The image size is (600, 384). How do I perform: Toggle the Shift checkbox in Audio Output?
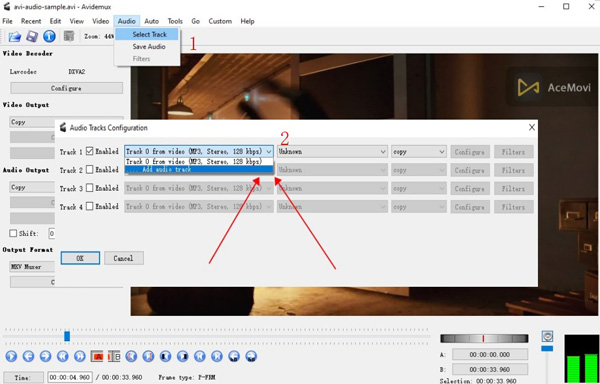(x=13, y=233)
